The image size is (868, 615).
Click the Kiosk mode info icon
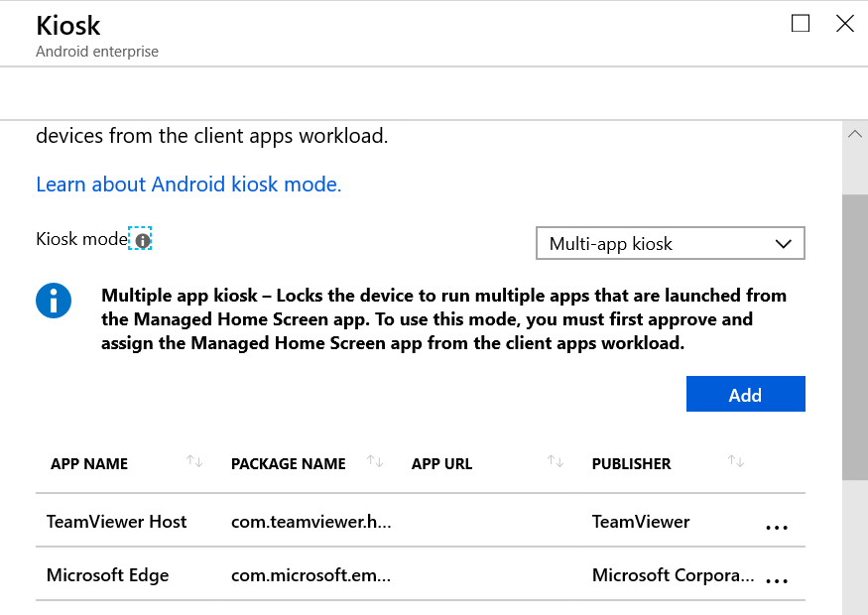click(x=142, y=240)
